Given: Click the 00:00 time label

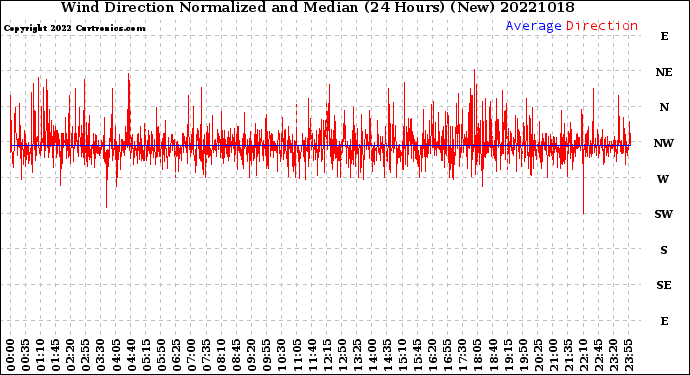Looking at the screenshot, I should pyautogui.click(x=11, y=355).
